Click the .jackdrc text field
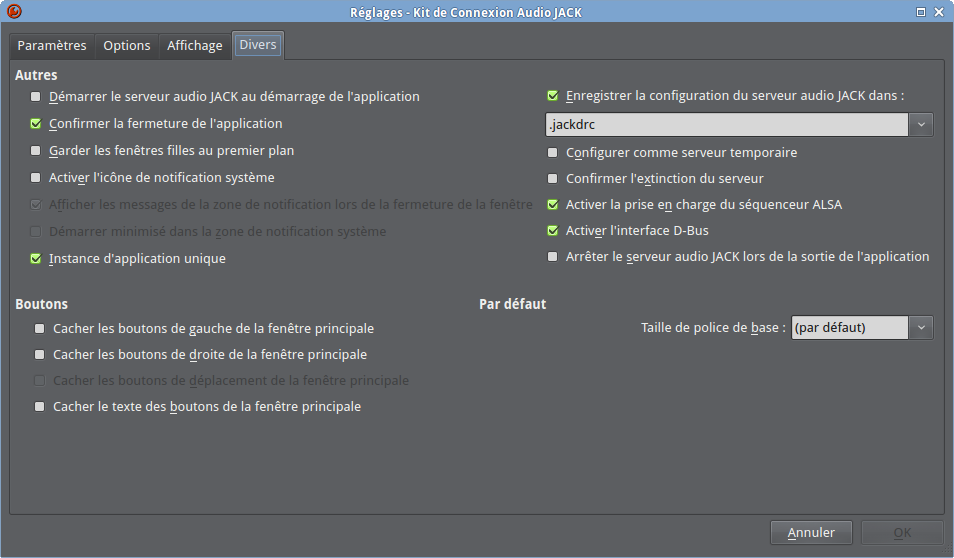954x558 pixels. 726,125
